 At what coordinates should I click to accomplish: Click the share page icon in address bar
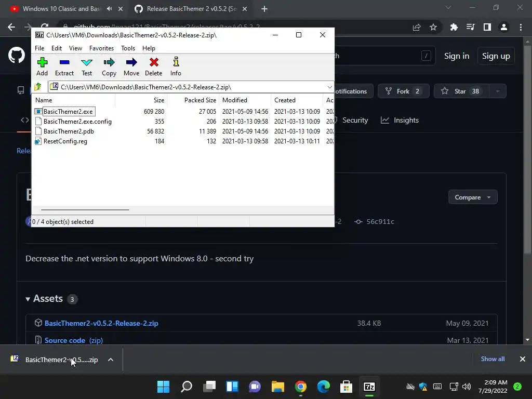[417, 27]
